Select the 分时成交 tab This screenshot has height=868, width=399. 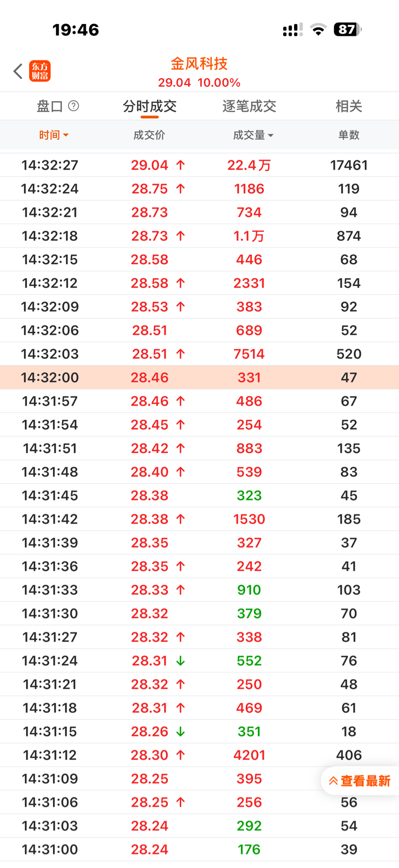tap(150, 107)
